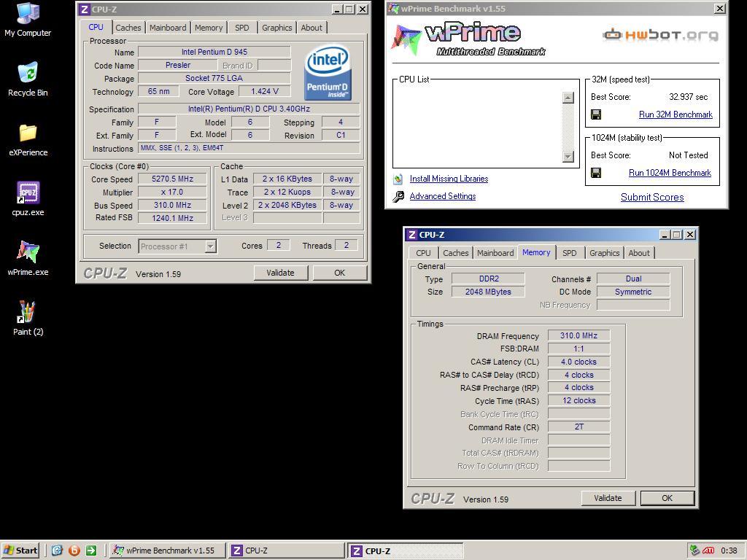Open Graphics tab in CPU-Z memory window
This screenshot has height=560, width=747.
pyautogui.click(x=604, y=253)
